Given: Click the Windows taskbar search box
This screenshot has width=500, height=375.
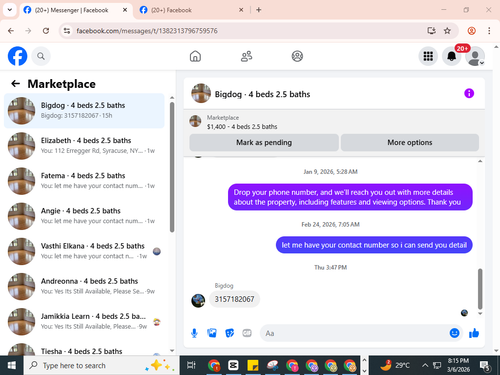Looking at the screenshot, I should [102, 365].
